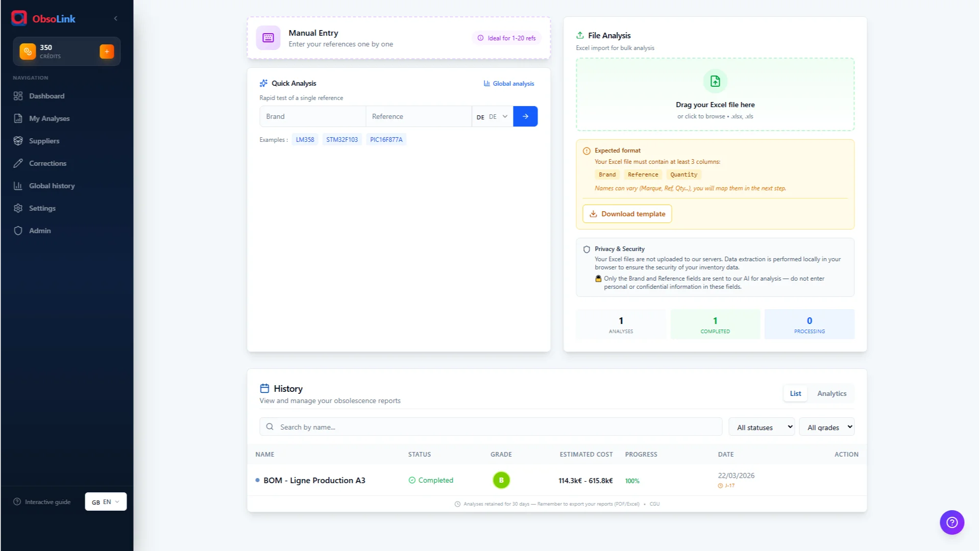Click the Global history chart icon
Viewport: 980px width, 551px height.
pos(18,186)
